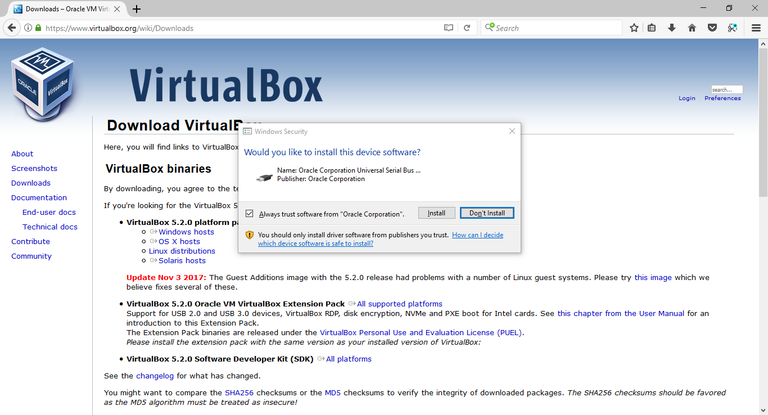Open SDK All platforms link
768x415 pixels.
click(349, 359)
